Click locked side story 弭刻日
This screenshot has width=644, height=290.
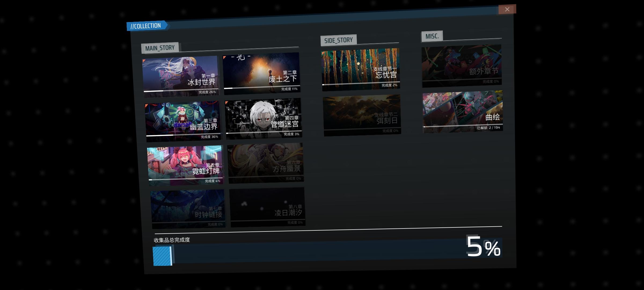(362, 115)
